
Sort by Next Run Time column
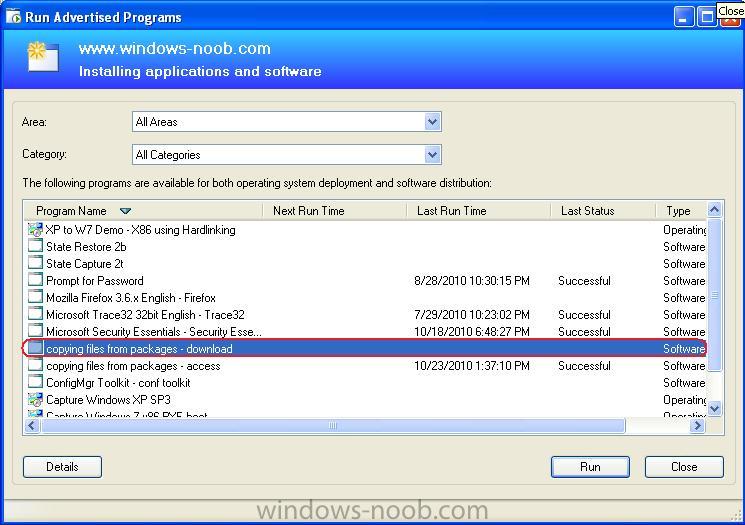tap(334, 210)
